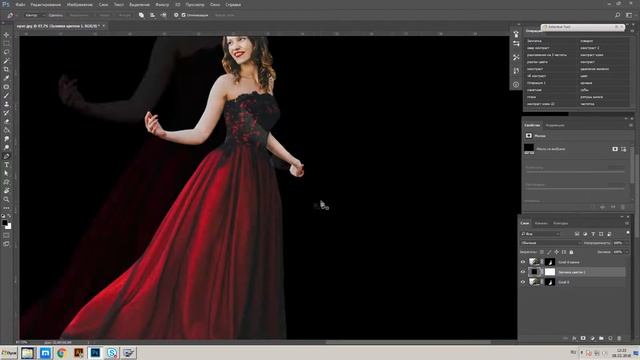Screen dimensions: 640x360
Task: Click the New adjustment layer icon
Action: click(x=592, y=338)
